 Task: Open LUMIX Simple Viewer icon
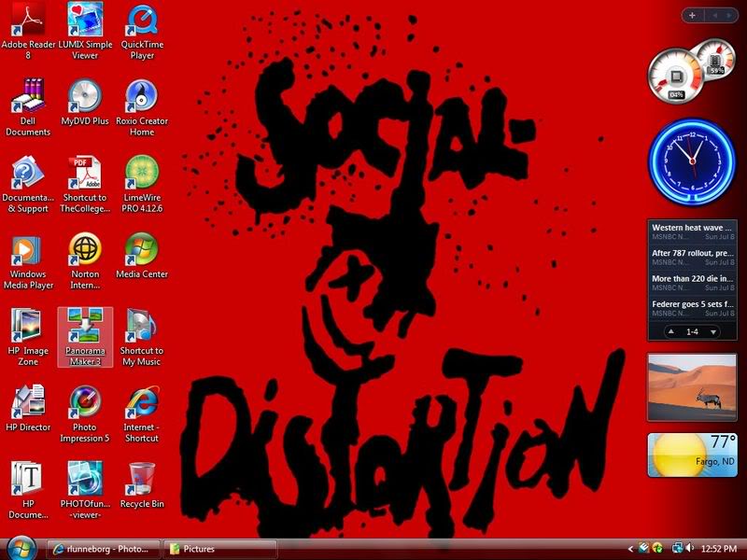tap(85, 31)
